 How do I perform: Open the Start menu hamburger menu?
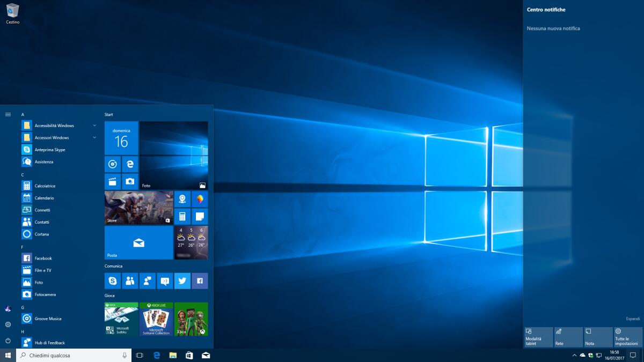click(8, 114)
